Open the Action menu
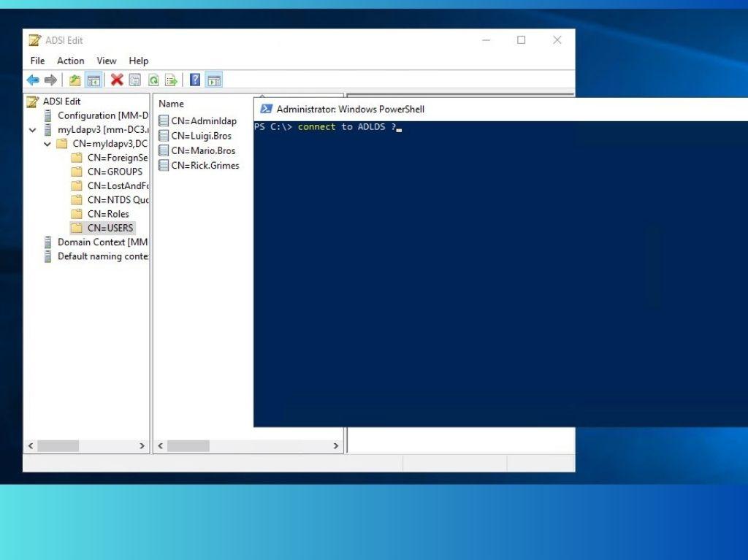This screenshot has height=560, width=748. pos(71,61)
